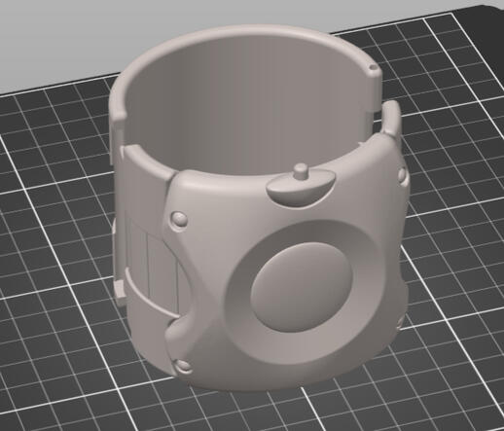Select the upper-left rivet on the front plate

[179, 218]
